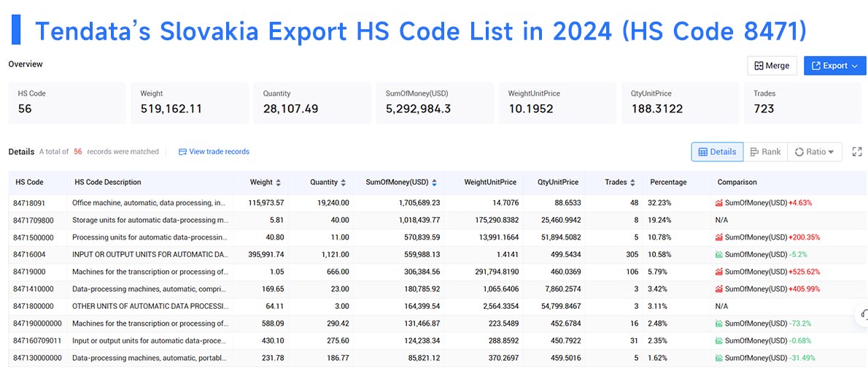Click the comparison chart icon for 847190000000
868x371 pixels.
[719, 324]
